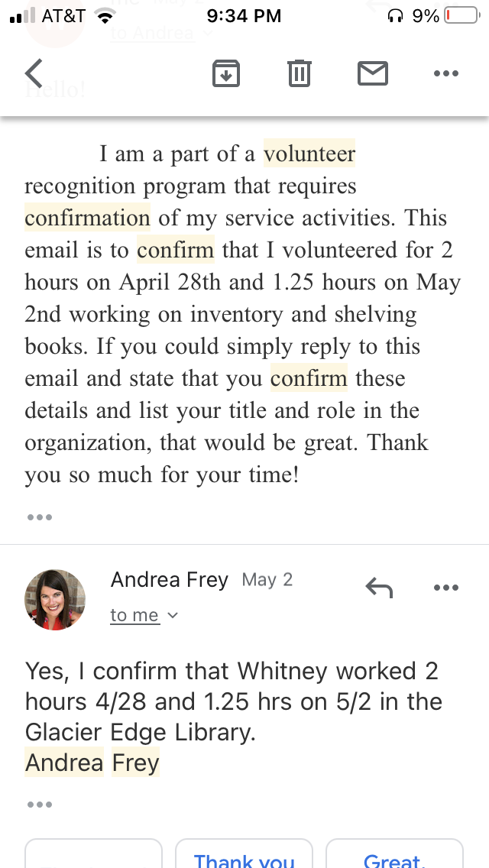489x868 pixels.
Task: Open more options for Andrea Frey's message
Action: [445, 588]
